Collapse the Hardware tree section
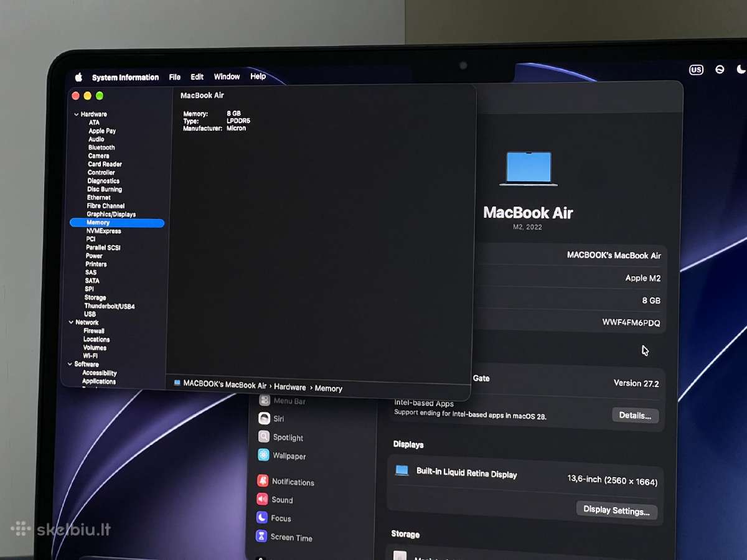 click(77, 114)
